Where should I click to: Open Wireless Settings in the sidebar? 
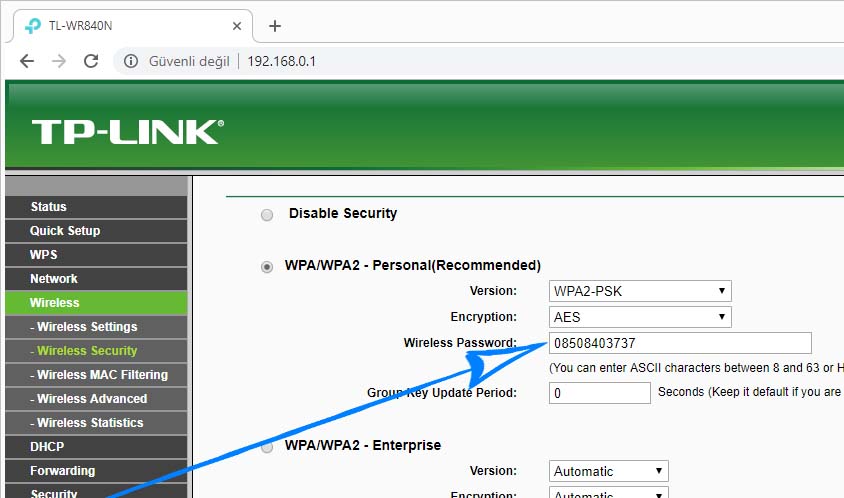pos(87,327)
